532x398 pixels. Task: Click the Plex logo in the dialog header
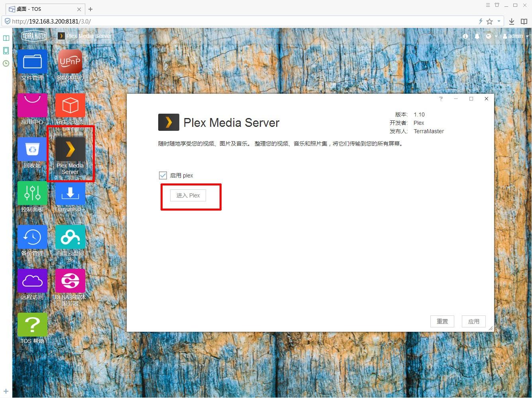point(169,122)
